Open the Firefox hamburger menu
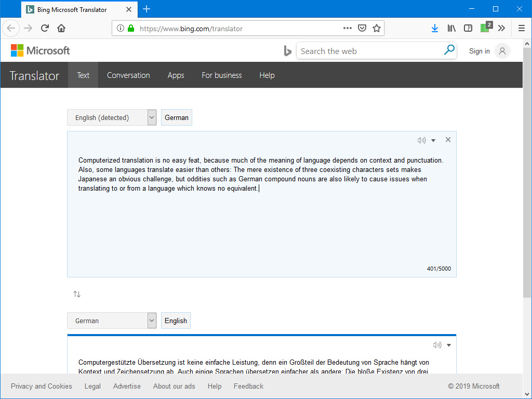Screen dimensions: 532x399 [x=522, y=28]
